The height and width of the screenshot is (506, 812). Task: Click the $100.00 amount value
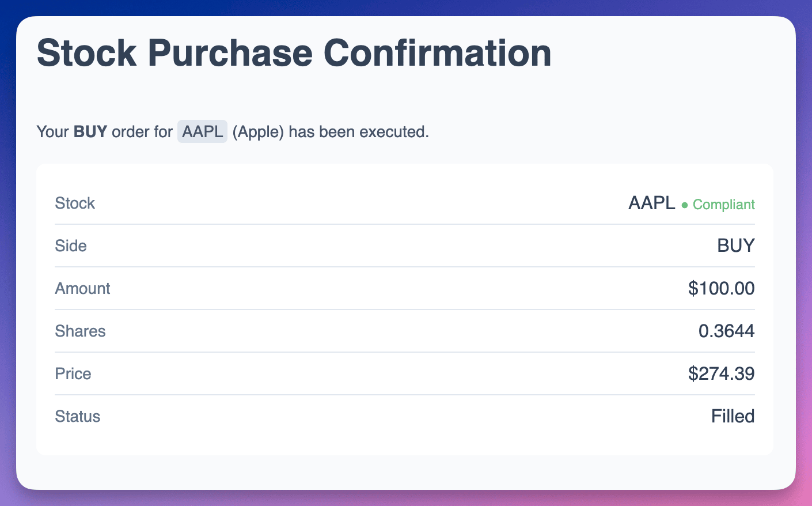721,288
